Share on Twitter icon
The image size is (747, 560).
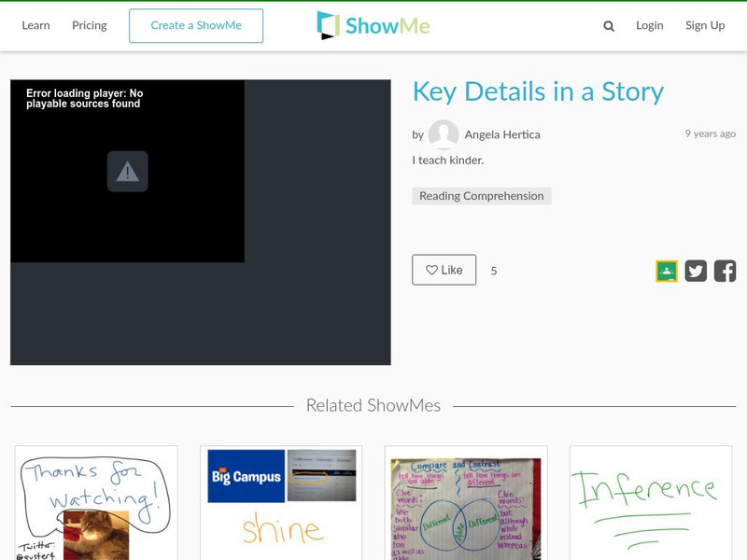click(x=696, y=271)
